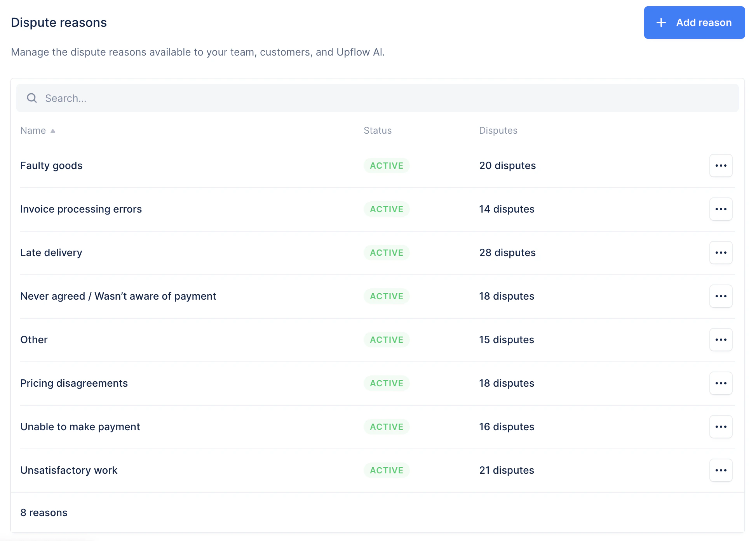The height and width of the screenshot is (541, 756).
Task: Click the plus icon in Add reason
Action: click(661, 23)
